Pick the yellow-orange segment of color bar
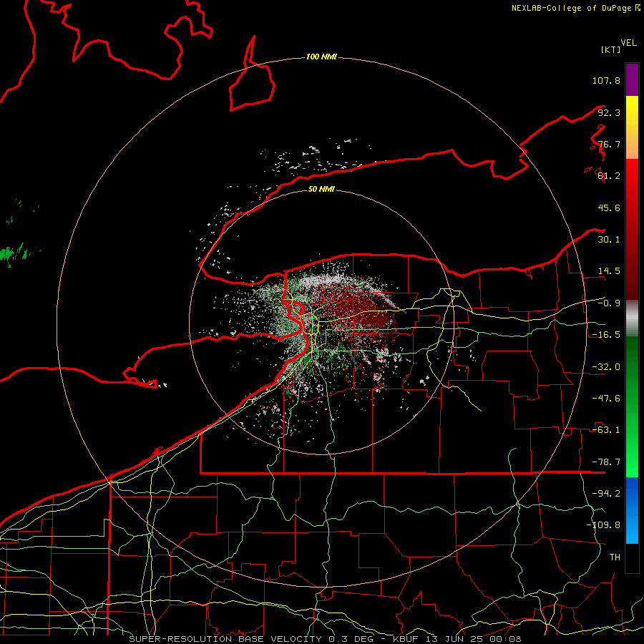644x644 pixels. pyautogui.click(x=632, y=127)
